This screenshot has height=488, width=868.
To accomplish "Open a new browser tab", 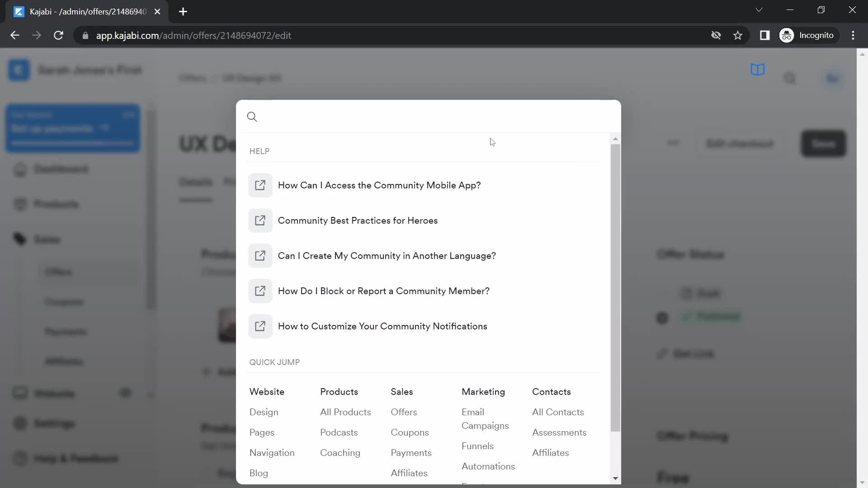I will pos(183,12).
